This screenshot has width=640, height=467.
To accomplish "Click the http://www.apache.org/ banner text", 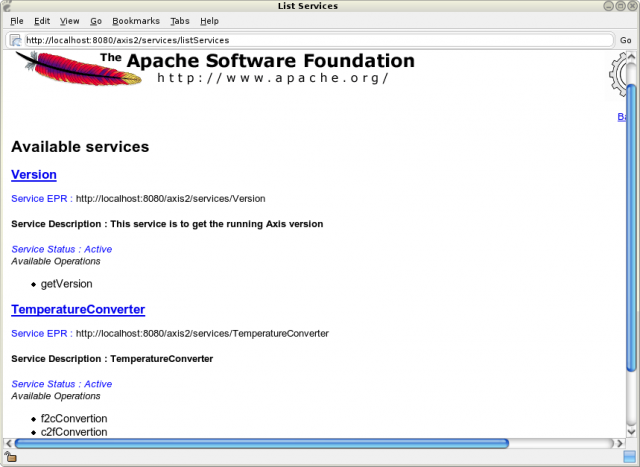I will pos(273,78).
